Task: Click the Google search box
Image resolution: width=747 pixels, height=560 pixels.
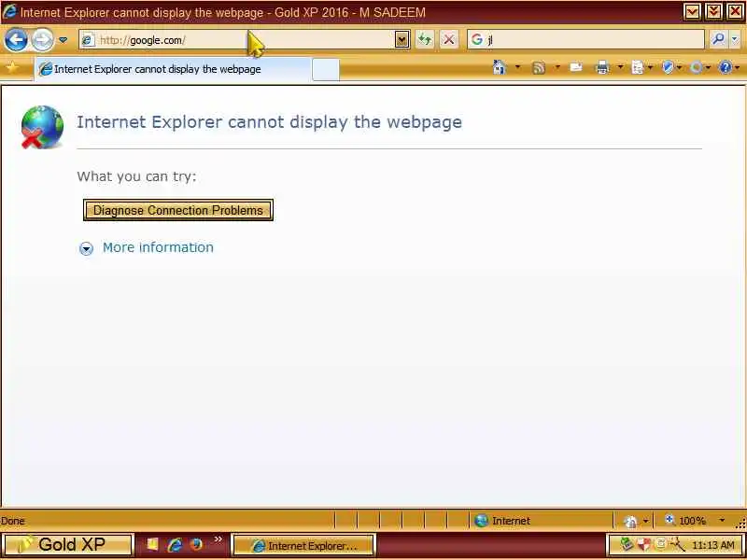Action: coord(585,39)
